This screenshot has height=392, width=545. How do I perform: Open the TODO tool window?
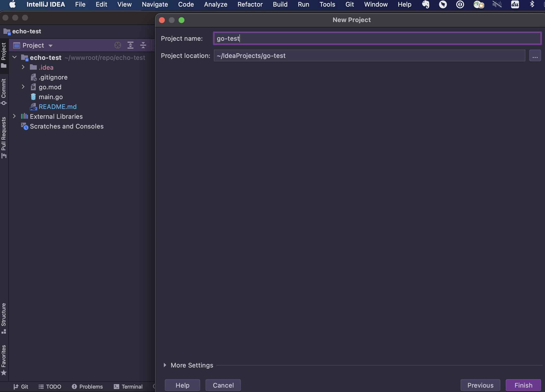tap(50, 387)
